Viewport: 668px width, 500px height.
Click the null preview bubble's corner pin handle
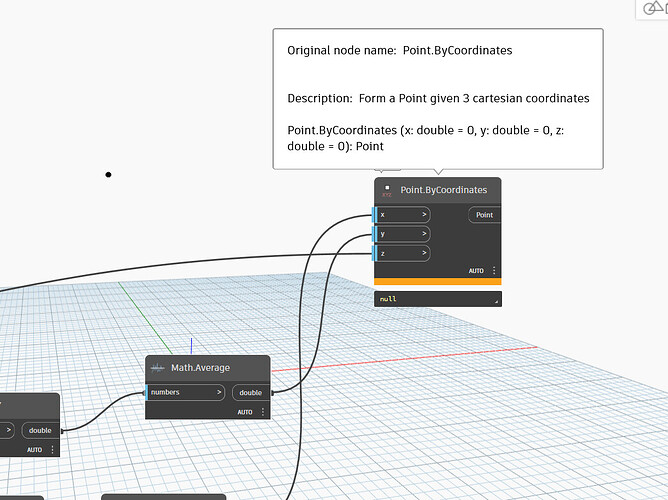tap(496, 302)
